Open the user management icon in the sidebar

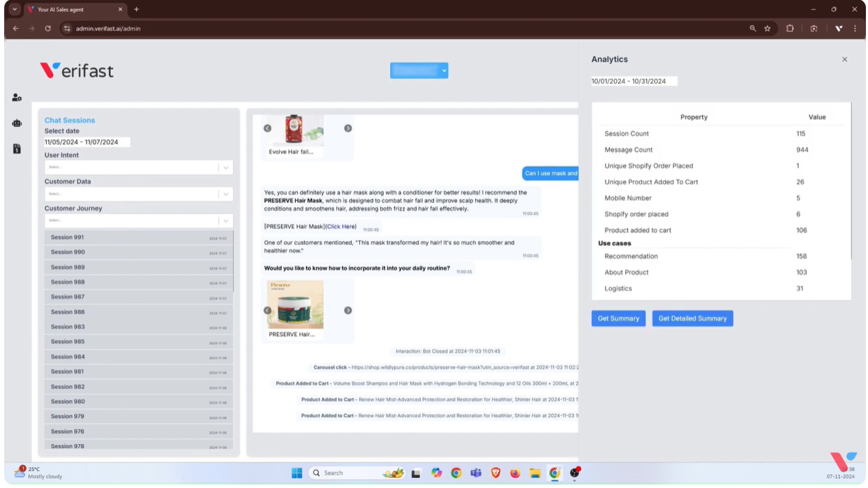coord(17,96)
